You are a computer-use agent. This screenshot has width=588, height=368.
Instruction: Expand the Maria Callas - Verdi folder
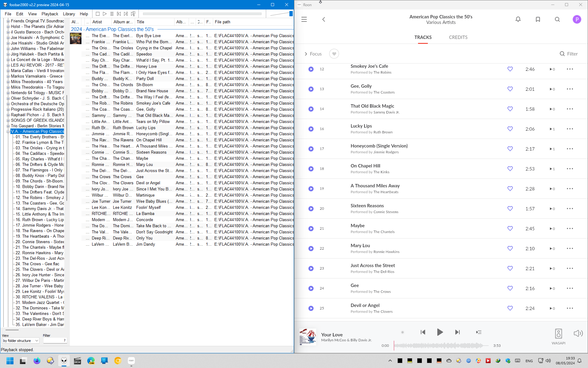coord(8,71)
